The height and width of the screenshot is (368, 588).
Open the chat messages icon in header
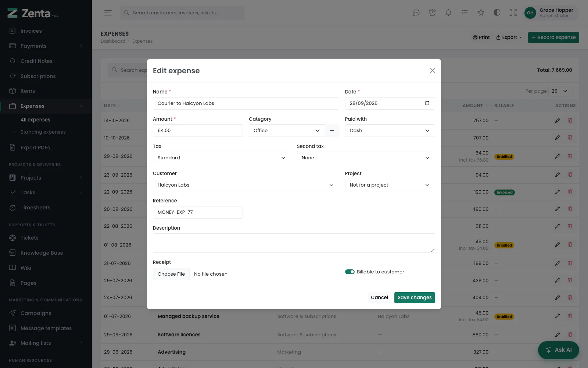tap(416, 13)
